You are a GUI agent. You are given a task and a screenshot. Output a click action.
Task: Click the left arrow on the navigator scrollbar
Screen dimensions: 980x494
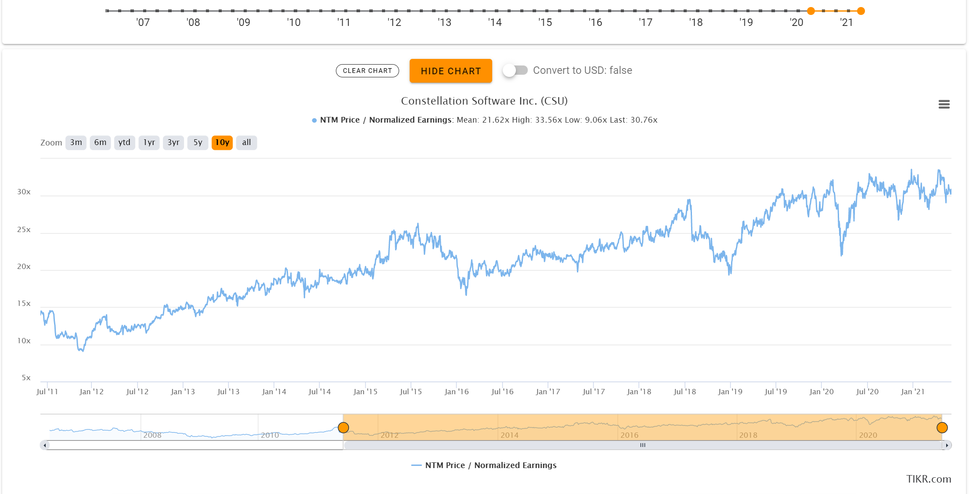(x=44, y=445)
